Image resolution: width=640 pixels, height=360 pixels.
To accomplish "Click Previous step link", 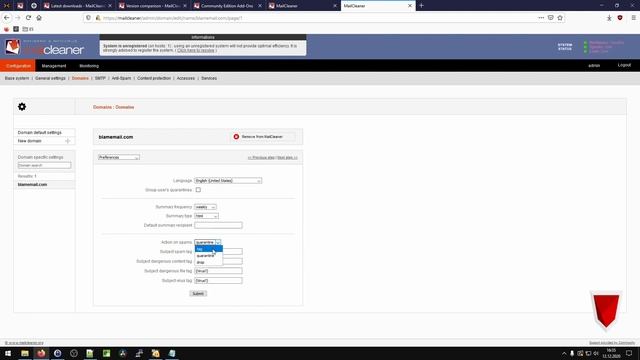I will [261, 158].
